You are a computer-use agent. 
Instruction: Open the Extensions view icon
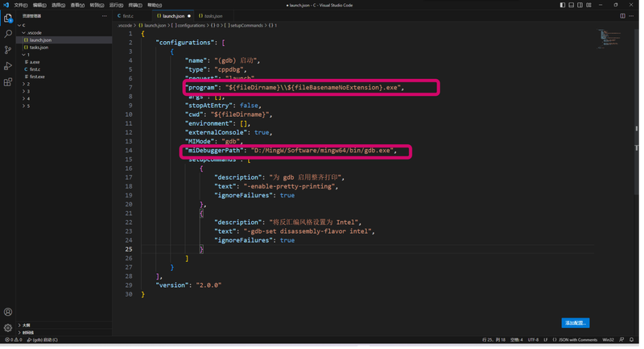pyautogui.click(x=8, y=82)
